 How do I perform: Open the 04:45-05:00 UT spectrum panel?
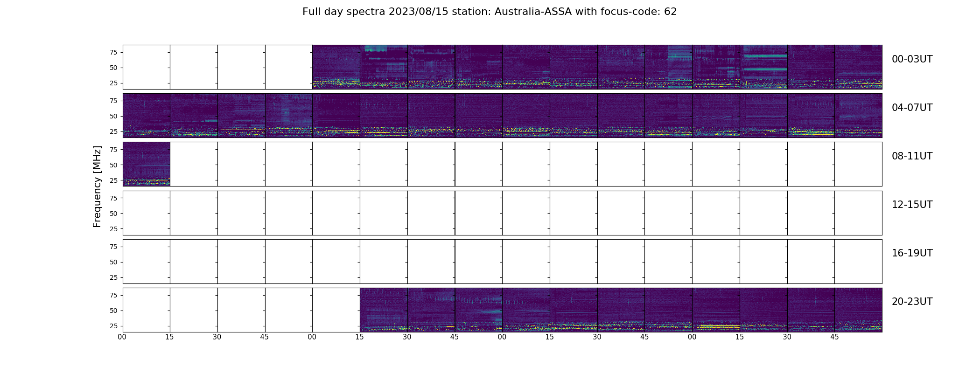(288, 116)
